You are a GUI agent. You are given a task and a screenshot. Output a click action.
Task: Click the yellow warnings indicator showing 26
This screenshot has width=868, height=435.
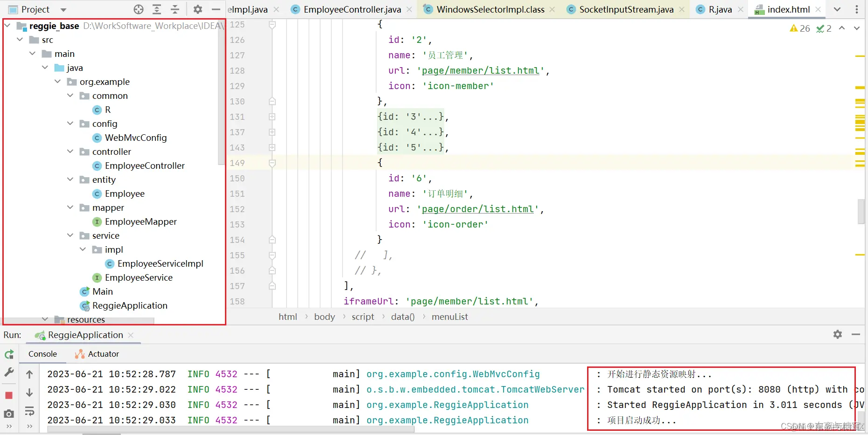click(x=800, y=28)
